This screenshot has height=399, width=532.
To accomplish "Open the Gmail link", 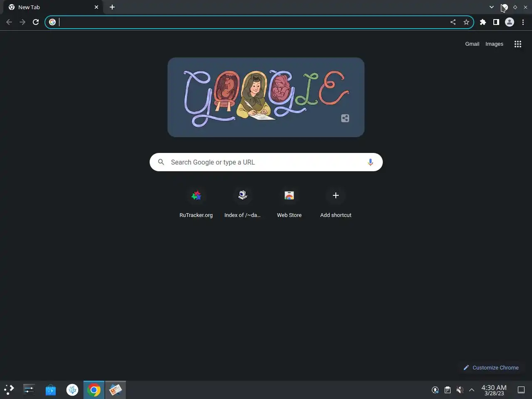I will click(x=472, y=44).
